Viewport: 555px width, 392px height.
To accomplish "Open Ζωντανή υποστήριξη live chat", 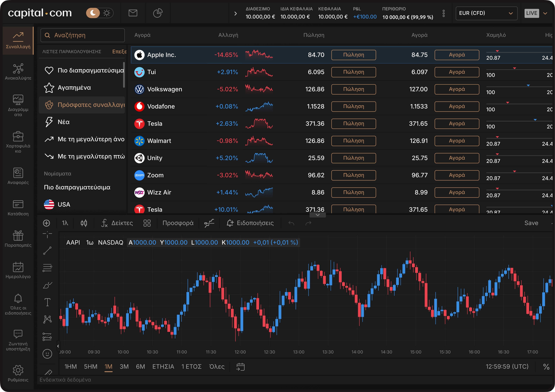I will pyautogui.click(x=18, y=340).
